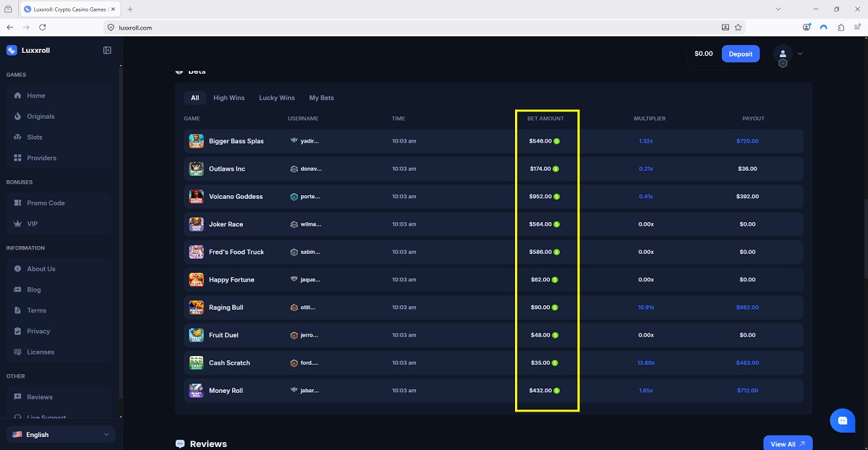Screen dimensions: 868x450
Task: Click the Raging Bull game name
Action: point(226,307)
